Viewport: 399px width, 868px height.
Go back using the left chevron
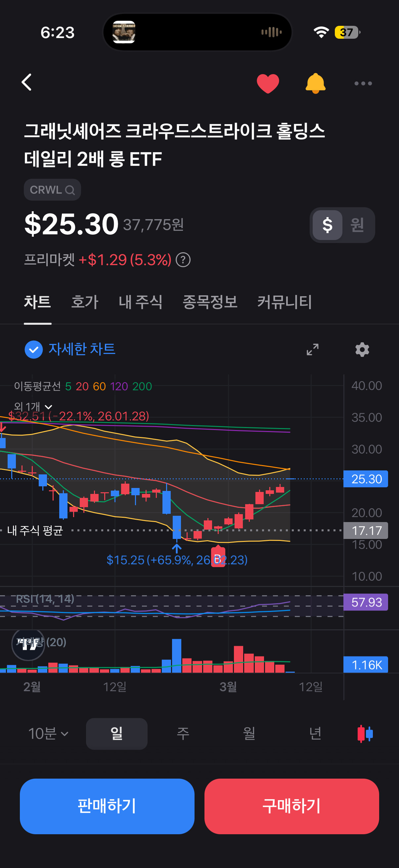click(26, 82)
